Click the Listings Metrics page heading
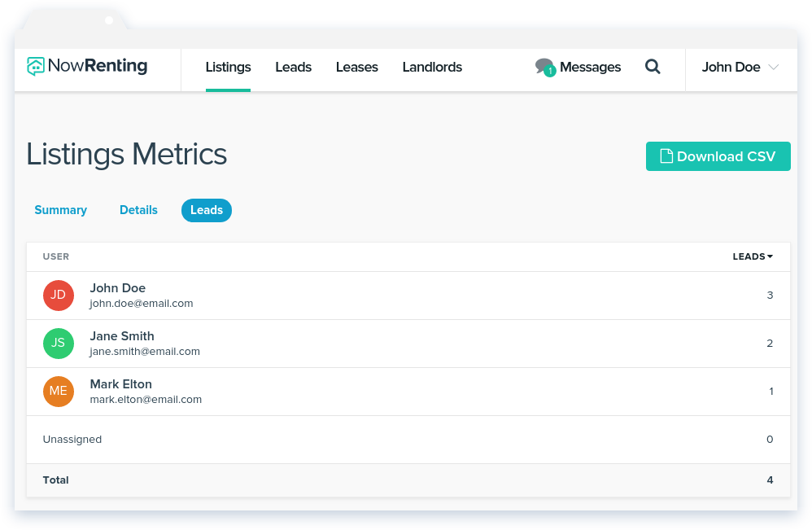 tap(127, 155)
